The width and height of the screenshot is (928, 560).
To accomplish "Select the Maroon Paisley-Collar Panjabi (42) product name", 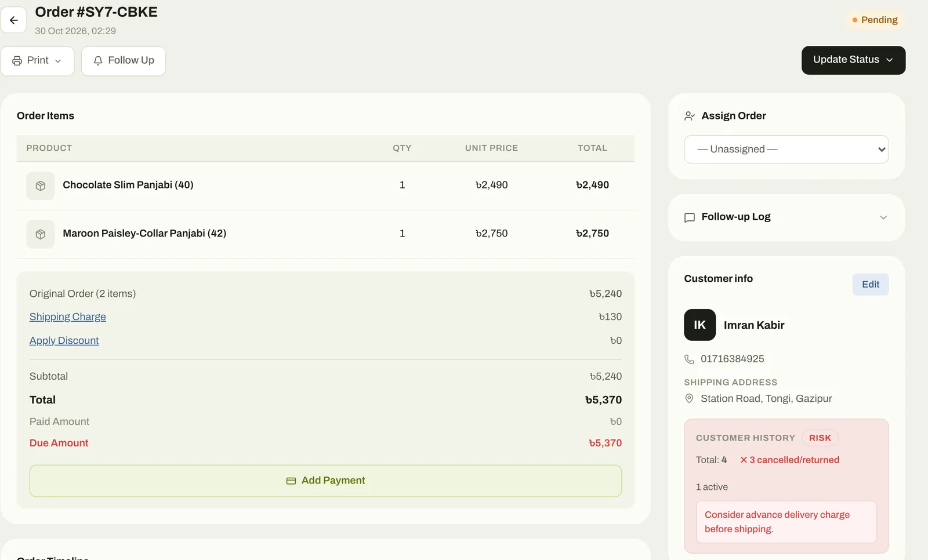I will coord(144,233).
